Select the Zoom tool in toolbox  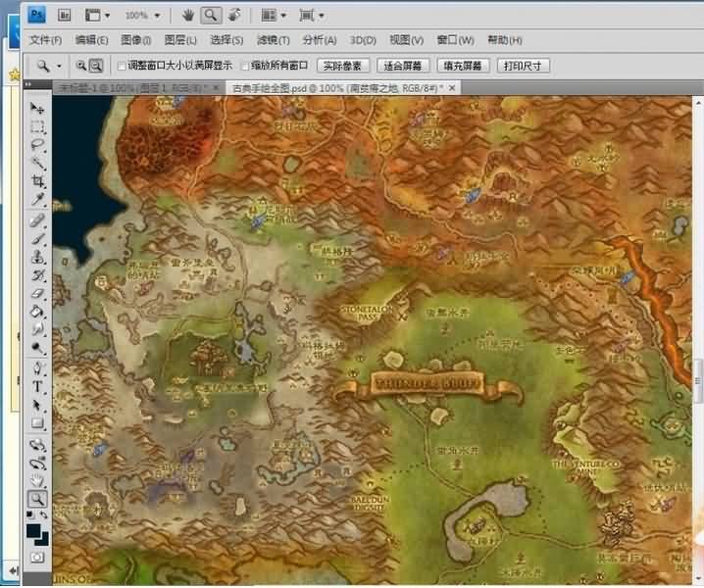click(37, 499)
